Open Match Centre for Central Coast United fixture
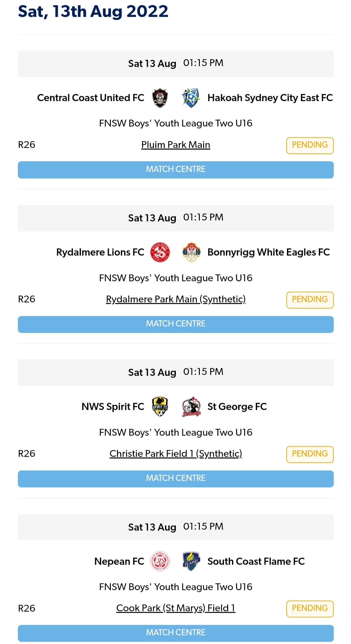351x644 pixels. [175, 169]
